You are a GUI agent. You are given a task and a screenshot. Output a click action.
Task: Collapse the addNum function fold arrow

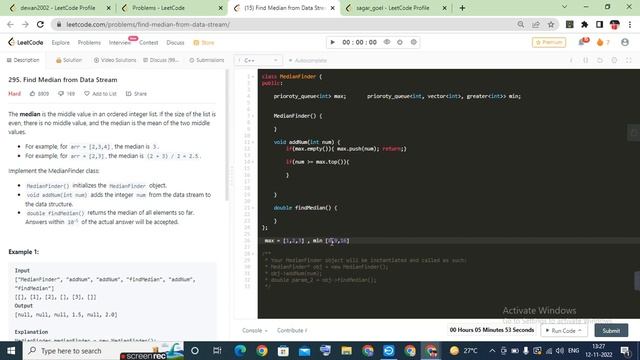[253, 142]
